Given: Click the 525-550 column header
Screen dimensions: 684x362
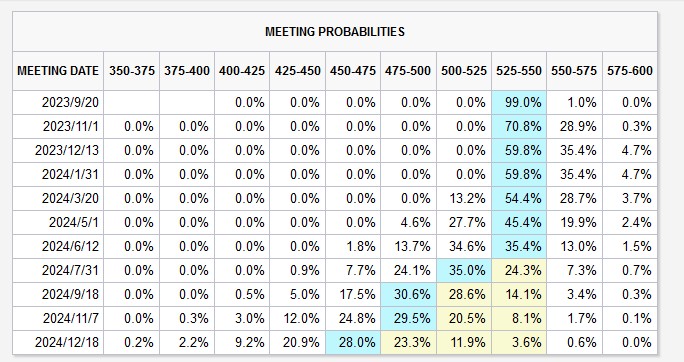Looking at the screenshot, I should pyautogui.click(x=519, y=71).
